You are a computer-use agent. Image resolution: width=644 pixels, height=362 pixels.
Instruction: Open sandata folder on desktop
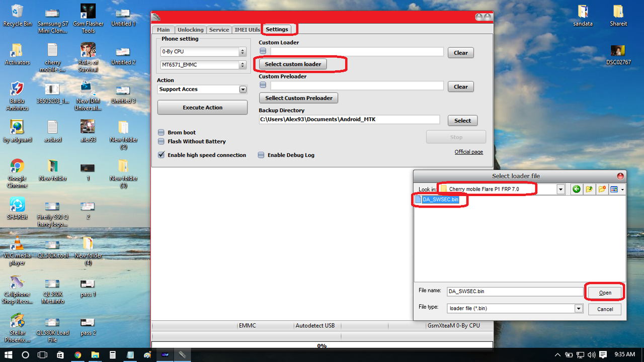point(583,16)
